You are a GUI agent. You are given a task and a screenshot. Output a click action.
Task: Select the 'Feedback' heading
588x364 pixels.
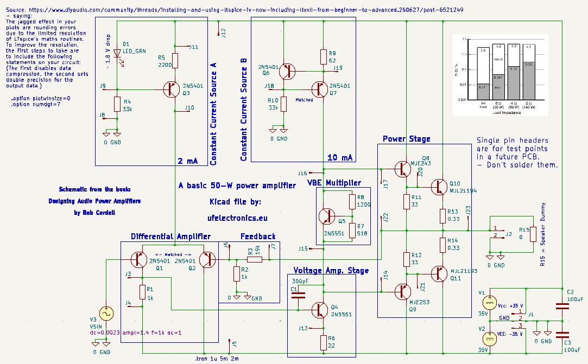tap(258, 236)
